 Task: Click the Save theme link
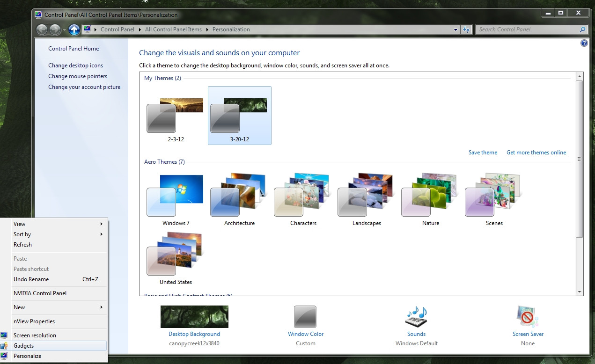pyautogui.click(x=483, y=153)
